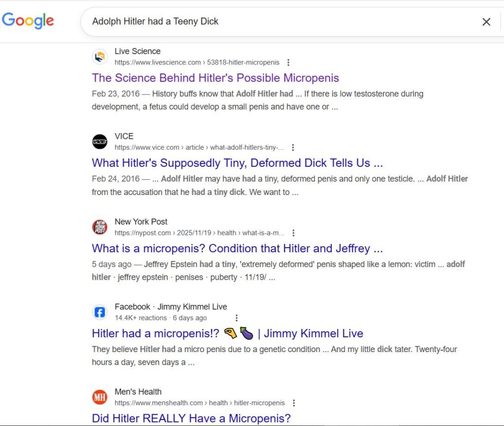Viewport: 504px width, 426px height.
Task: Open the Men's Health headline link
Action: 191,419
